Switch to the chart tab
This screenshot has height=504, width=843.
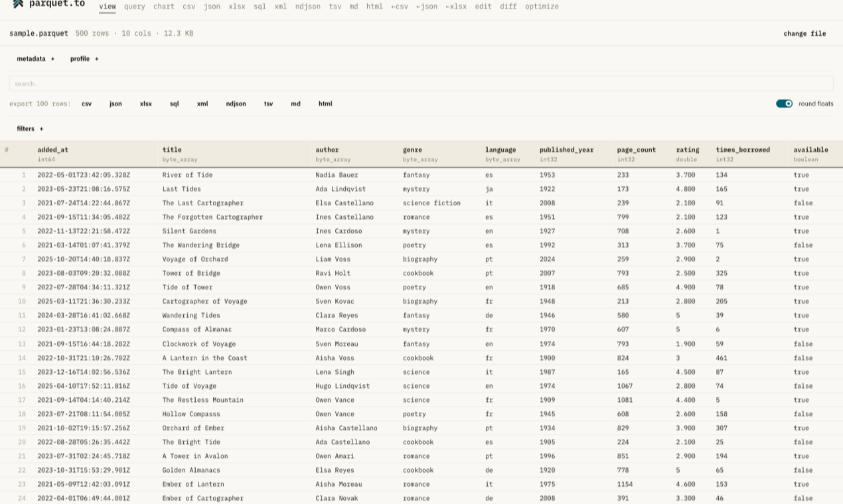pyautogui.click(x=163, y=7)
